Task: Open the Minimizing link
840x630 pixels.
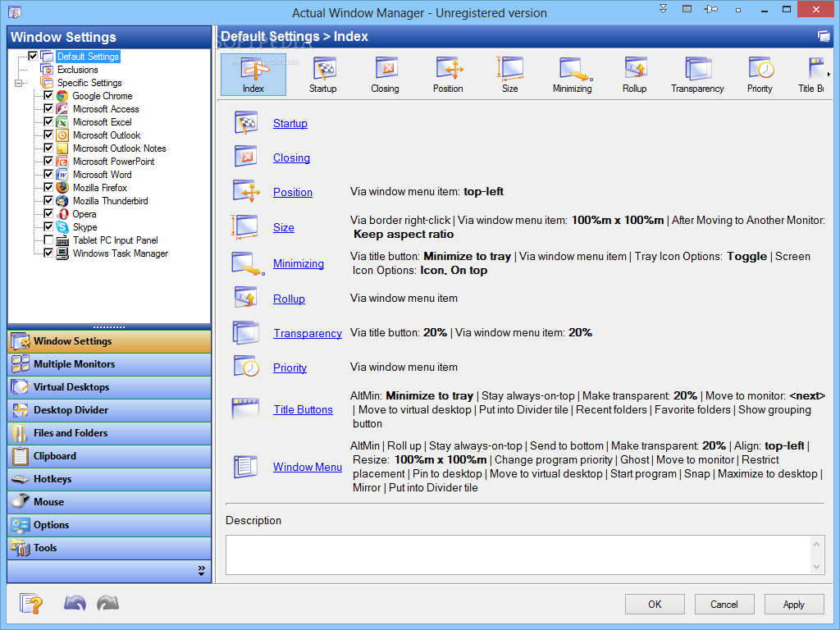Action: click(x=299, y=263)
